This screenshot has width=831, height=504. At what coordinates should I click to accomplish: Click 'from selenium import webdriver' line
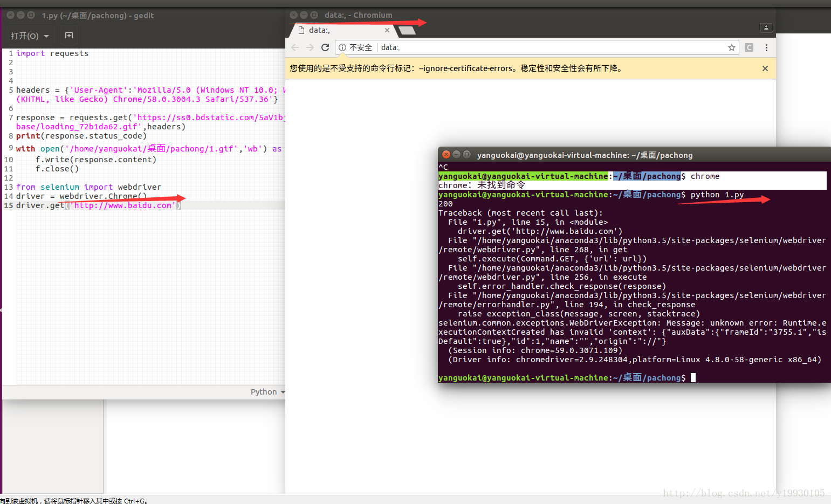pyautogui.click(x=88, y=187)
